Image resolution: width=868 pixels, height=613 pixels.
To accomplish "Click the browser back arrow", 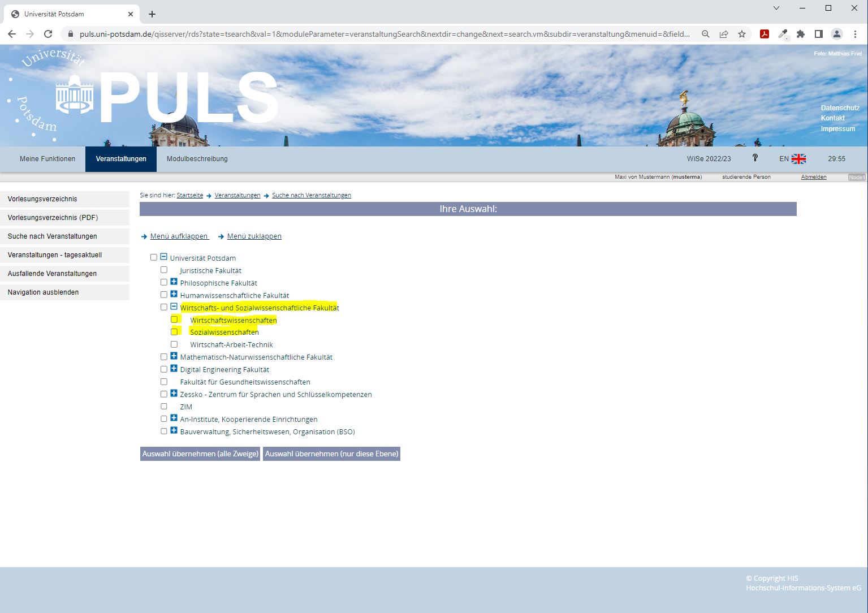I will point(11,34).
